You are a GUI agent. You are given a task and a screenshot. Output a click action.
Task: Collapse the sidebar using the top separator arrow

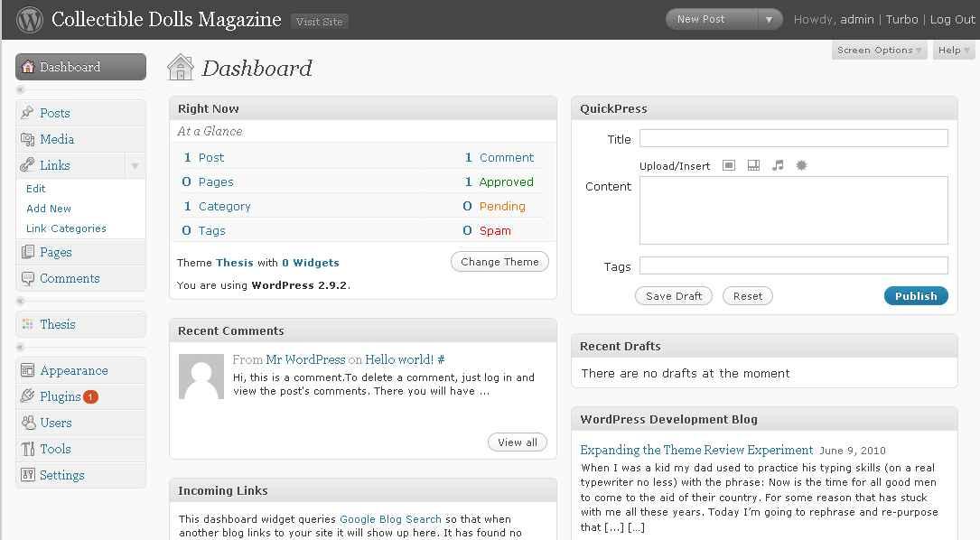click(x=21, y=90)
